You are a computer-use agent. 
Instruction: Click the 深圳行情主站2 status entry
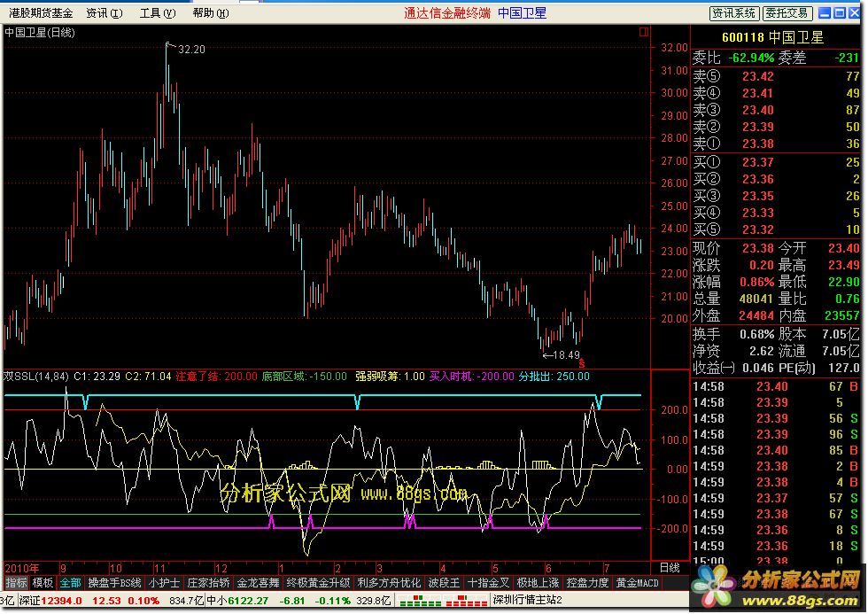[528, 600]
